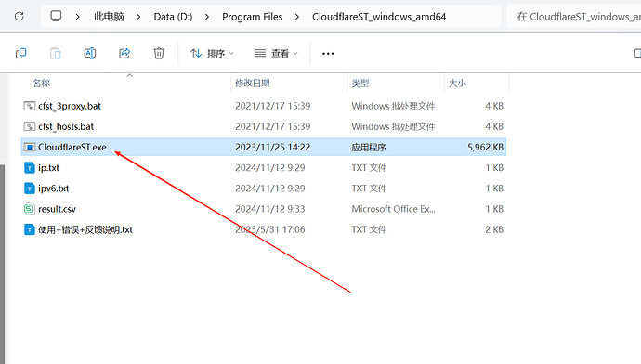Select the result.csv file name
Viewport: 641px width, 364px height.
57,209
